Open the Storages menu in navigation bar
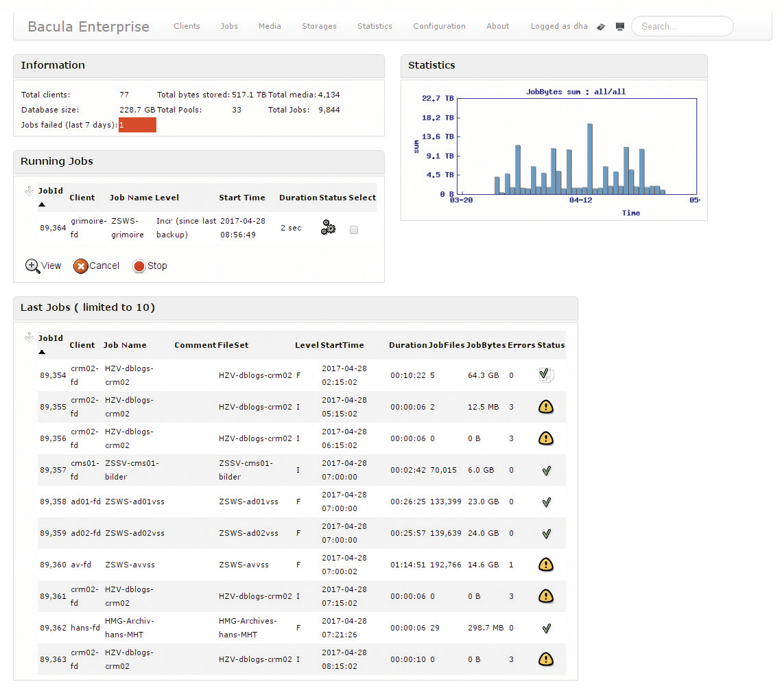Screen dimensions: 784x695 click(x=319, y=26)
